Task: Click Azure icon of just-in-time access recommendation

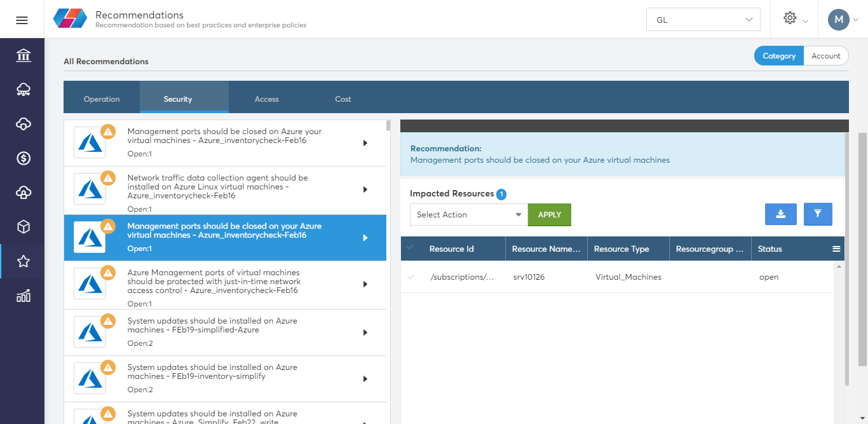Action: [90, 284]
